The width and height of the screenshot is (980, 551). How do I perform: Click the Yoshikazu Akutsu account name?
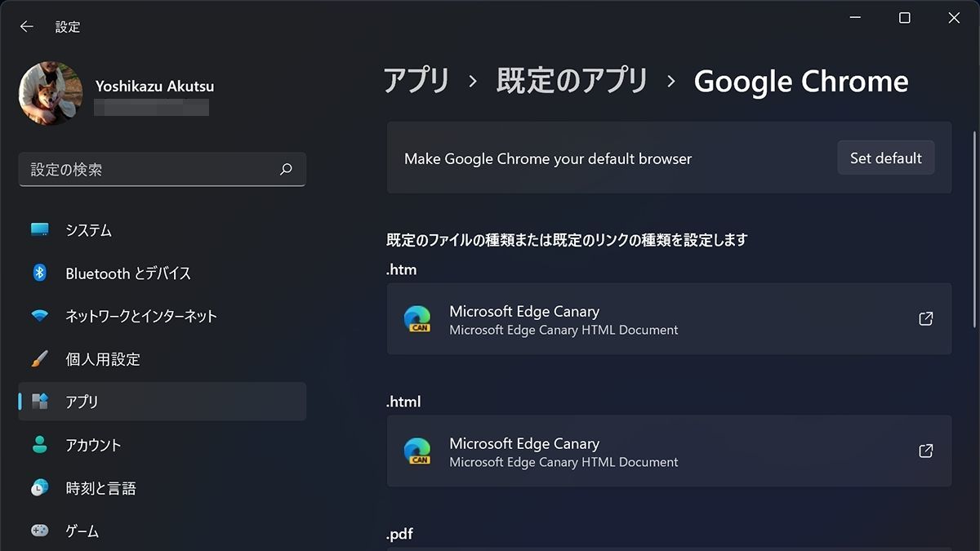tap(154, 86)
